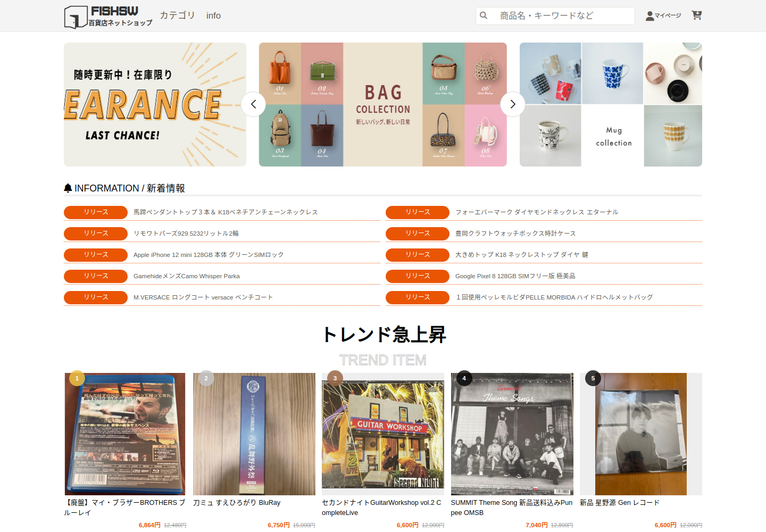Open the Mug collection banner
Screen dimensions: 766x532
tap(611, 105)
